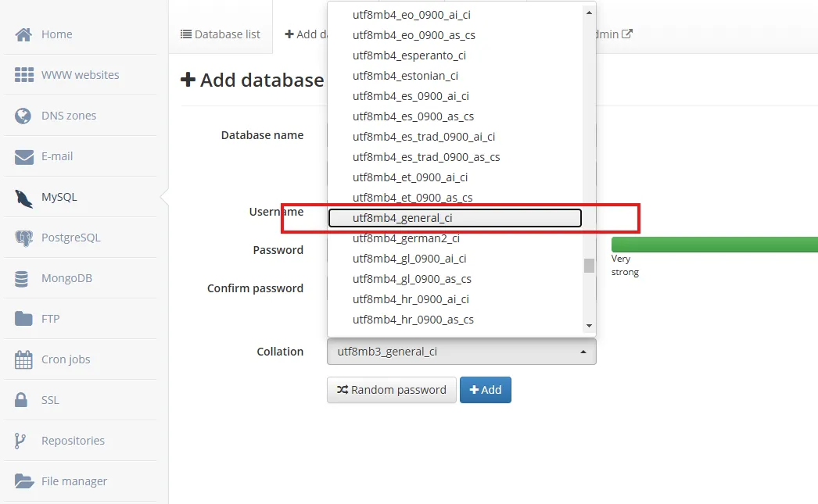Open the SSL padlock icon
Screen dimensions: 818x504
(x=23, y=400)
